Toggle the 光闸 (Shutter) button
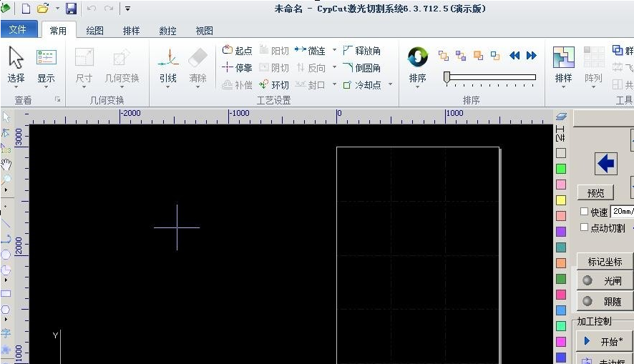Image resolution: width=634 pixels, height=364 pixels. click(x=605, y=280)
